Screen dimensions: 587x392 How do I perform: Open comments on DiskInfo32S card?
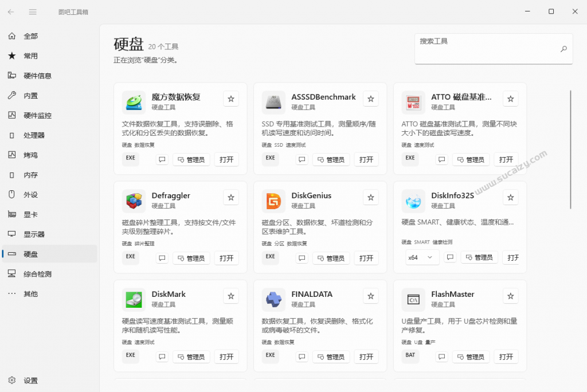[450, 257]
